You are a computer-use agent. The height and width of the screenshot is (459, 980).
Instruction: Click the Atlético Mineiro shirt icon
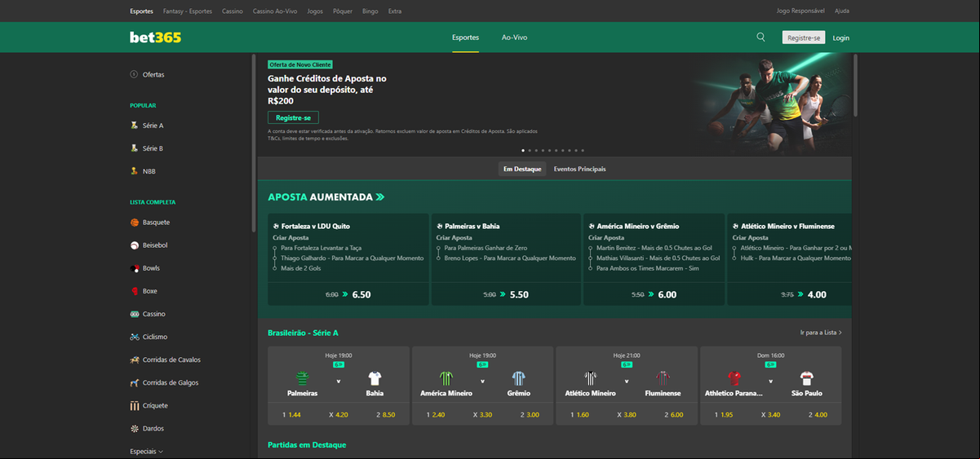point(591,378)
